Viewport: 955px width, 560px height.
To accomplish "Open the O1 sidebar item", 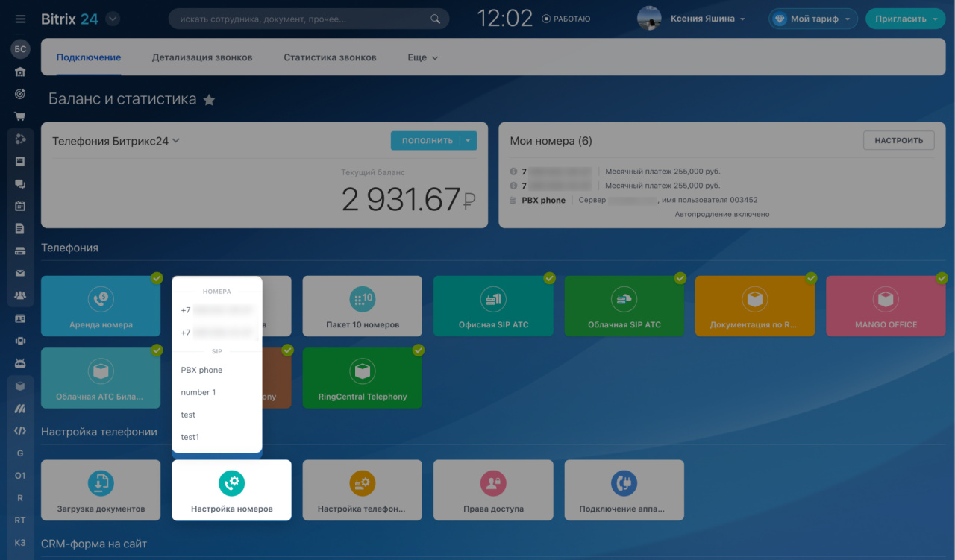I will pyautogui.click(x=20, y=475).
